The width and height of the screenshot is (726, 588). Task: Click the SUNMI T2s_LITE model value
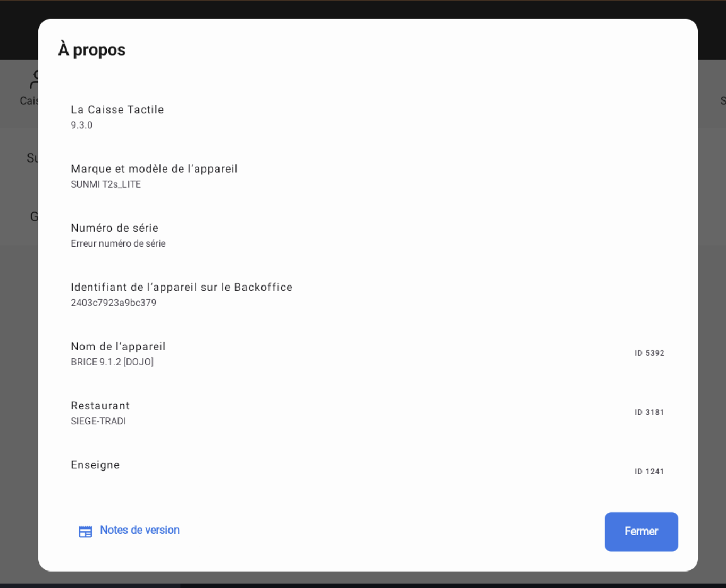point(106,184)
